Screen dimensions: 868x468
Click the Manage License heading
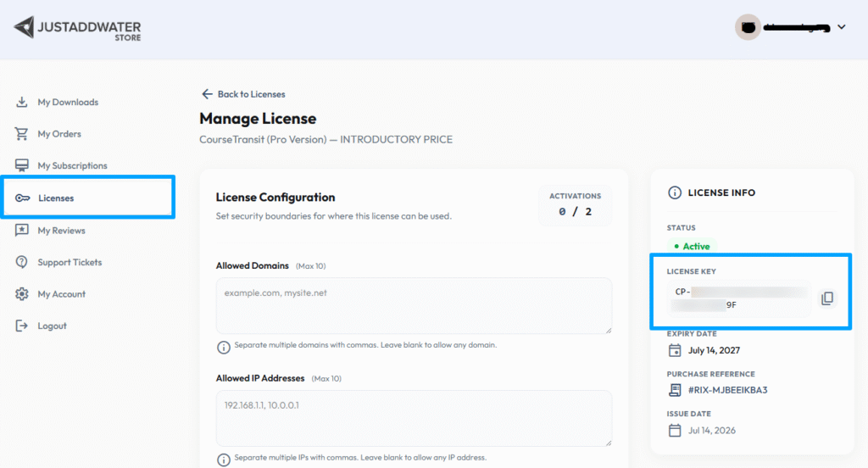(x=258, y=119)
